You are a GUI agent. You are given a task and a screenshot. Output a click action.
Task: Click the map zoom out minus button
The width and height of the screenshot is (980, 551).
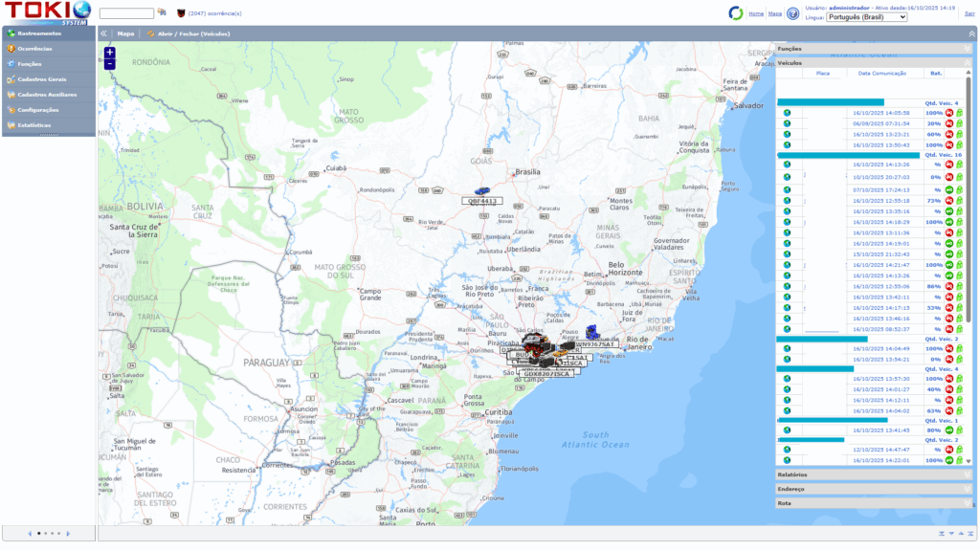click(x=110, y=64)
